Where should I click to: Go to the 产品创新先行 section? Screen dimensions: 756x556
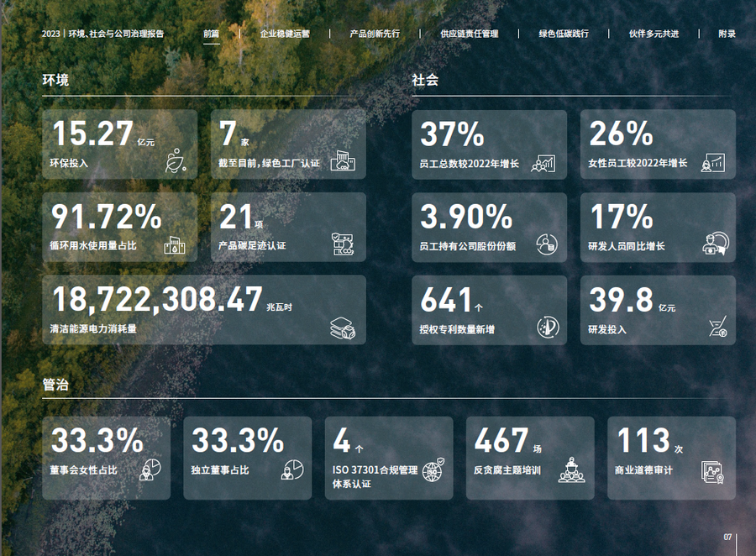[375, 34]
